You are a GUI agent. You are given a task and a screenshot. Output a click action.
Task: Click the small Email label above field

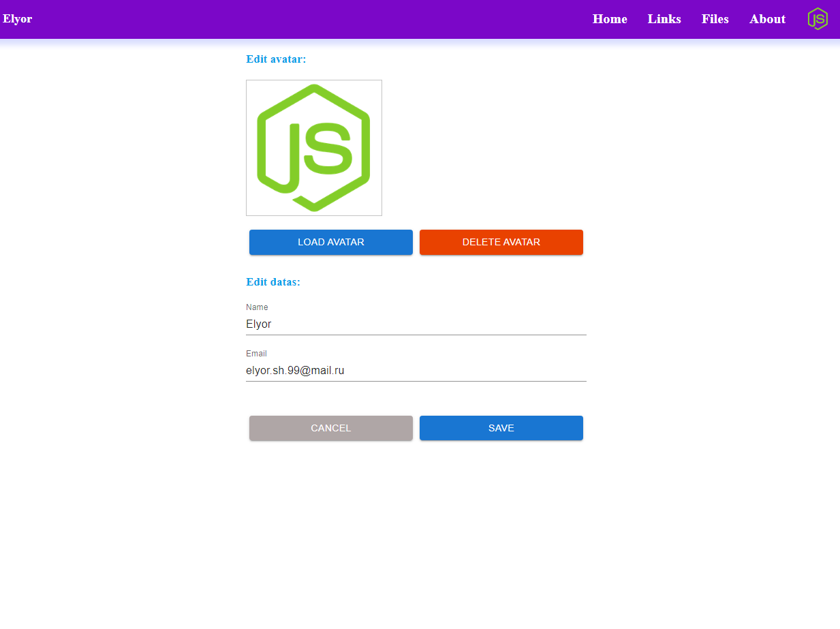(256, 354)
